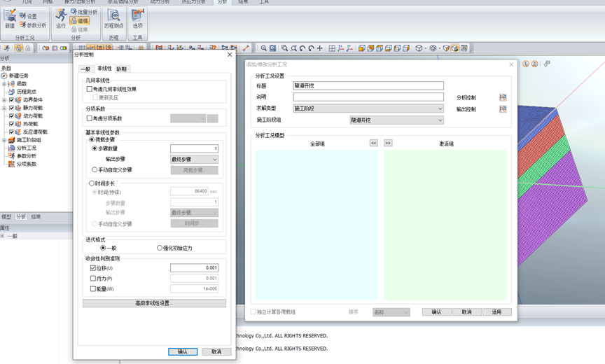Viewport: 605px width, 364px height.
Task: Click 取消 in 分析控制 dialog
Action: click(x=216, y=351)
